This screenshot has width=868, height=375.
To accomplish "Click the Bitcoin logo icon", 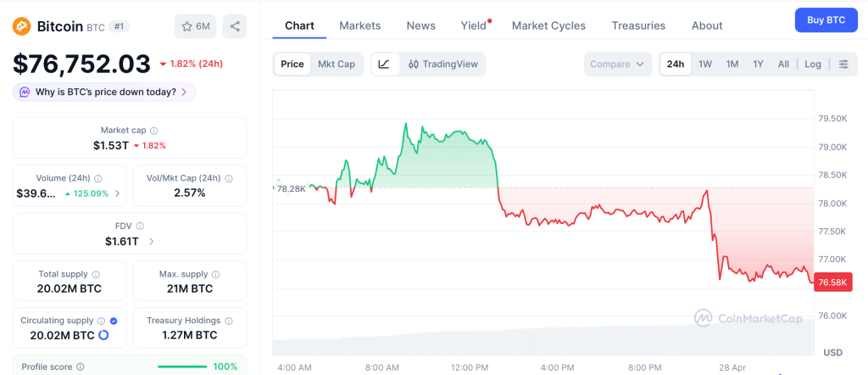I will [22, 26].
